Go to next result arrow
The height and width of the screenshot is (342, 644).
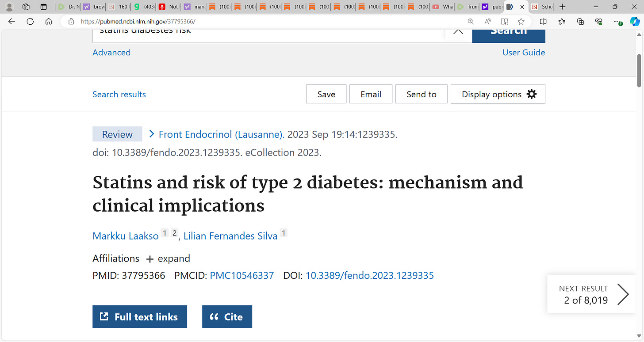[x=623, y=294]
